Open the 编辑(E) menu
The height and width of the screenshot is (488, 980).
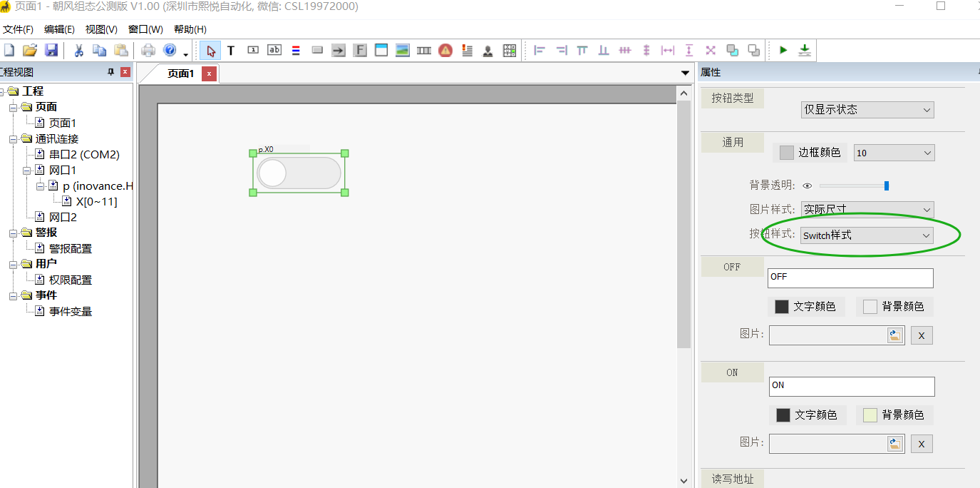point(59,29)
